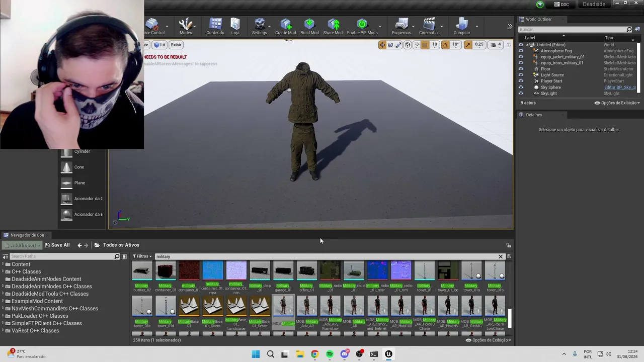
Task: Select the MOB_Military_AR asset thumbnail
Action: 354,306
